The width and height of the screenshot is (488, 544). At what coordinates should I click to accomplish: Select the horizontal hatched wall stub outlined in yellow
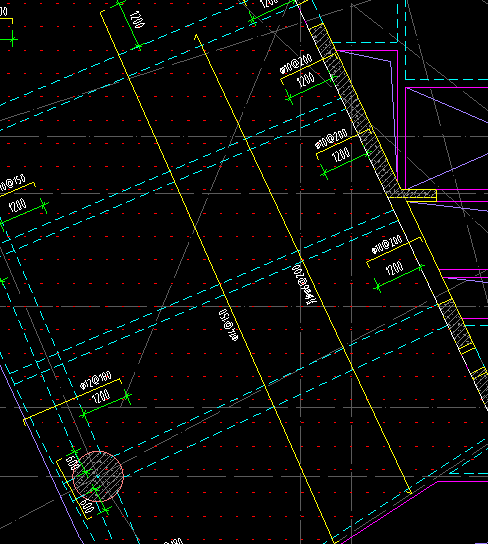[413, 195]
